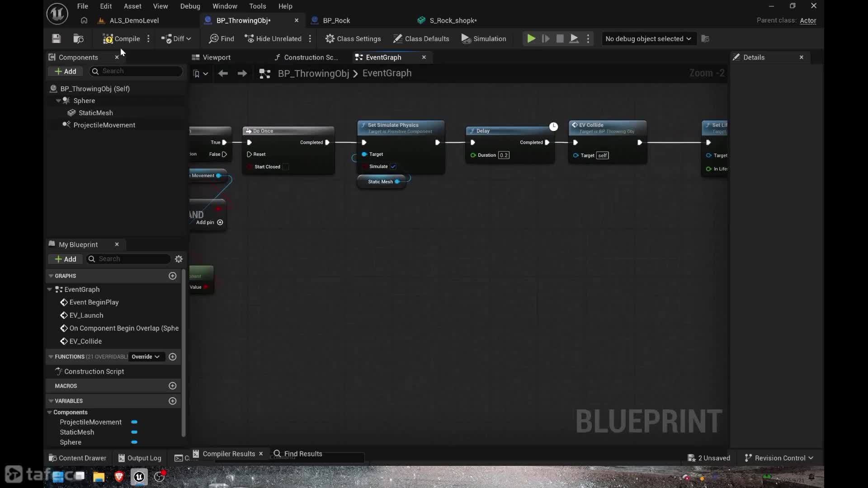Viewport: 868px width, 488px height.
Task: Open My Blueprint view options gear
Action: (179, 259)
